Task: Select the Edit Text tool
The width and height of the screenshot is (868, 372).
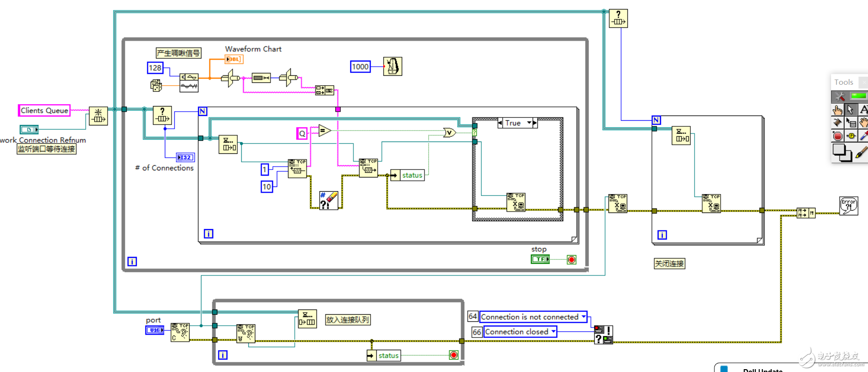Action: coord(863,110)
